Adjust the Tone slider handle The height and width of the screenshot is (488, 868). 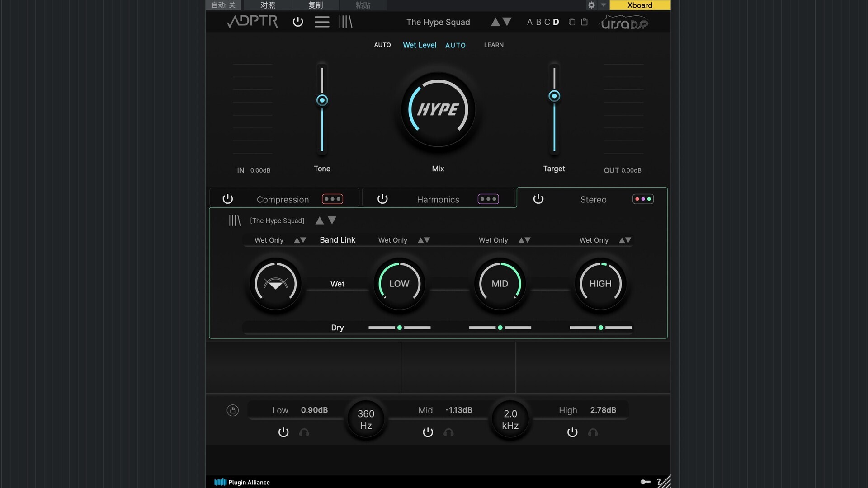coord(322,100)
